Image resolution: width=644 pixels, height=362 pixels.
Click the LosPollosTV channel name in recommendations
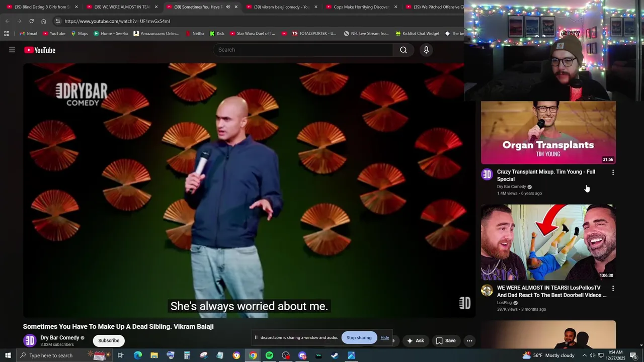(x=504, y=303)
